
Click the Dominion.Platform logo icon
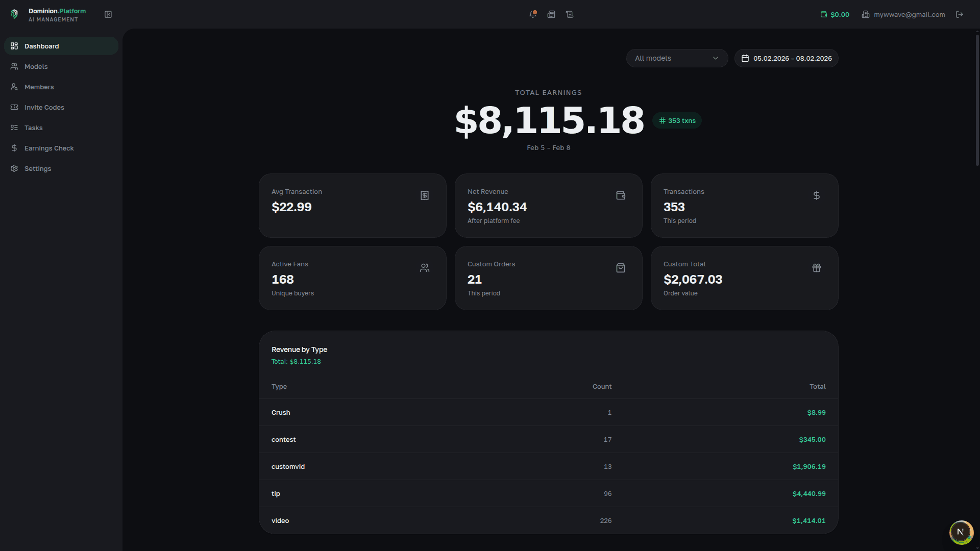14,14
